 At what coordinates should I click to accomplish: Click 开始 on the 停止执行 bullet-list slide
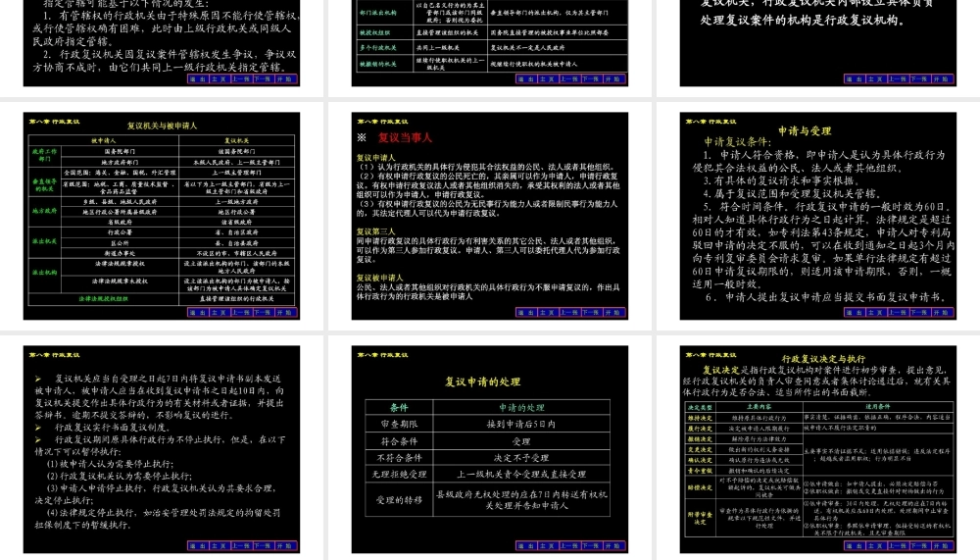(x=285, y=545)
